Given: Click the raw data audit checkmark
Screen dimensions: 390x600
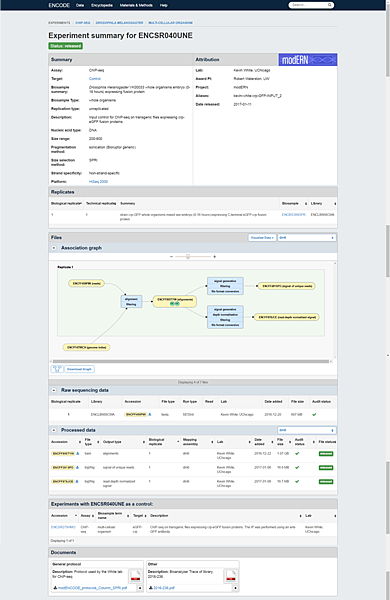Looking at the screenshot, I should click(314, 414).
